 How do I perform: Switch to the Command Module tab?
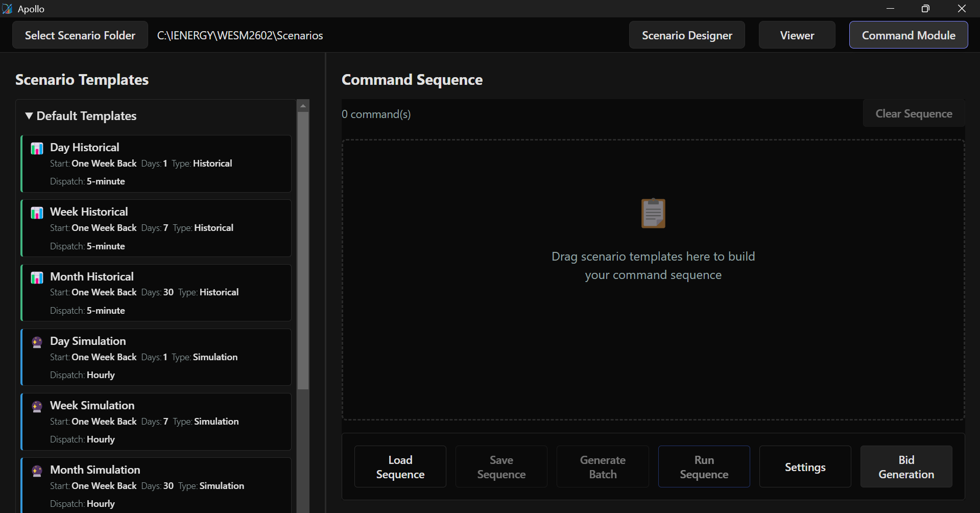(x=909, y=35)
